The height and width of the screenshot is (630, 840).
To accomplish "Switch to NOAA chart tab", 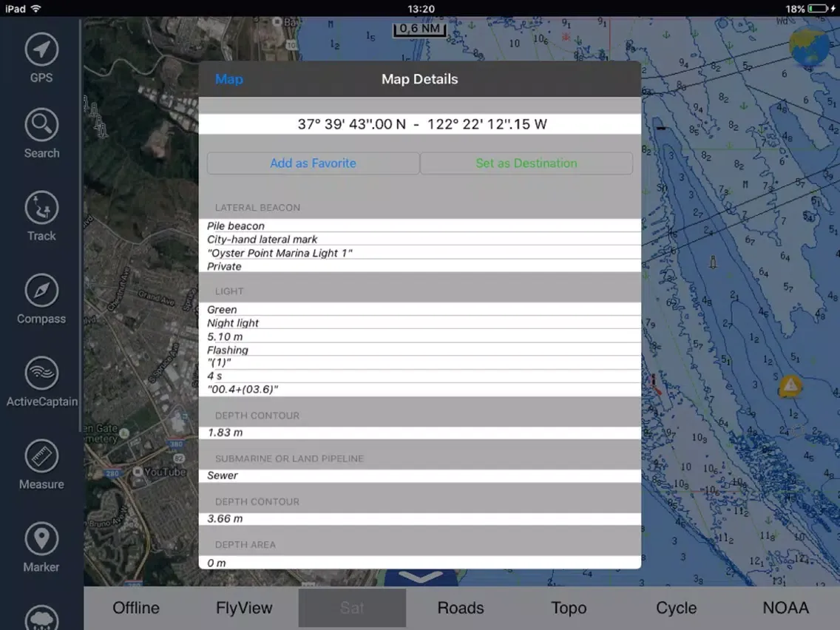I will point(785,608).
